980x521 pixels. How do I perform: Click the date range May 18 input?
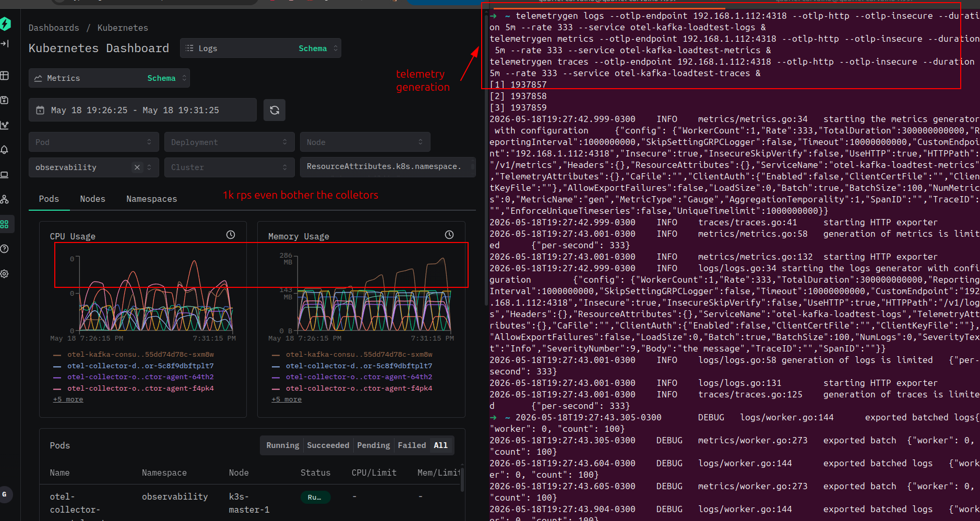pos(142,110)
